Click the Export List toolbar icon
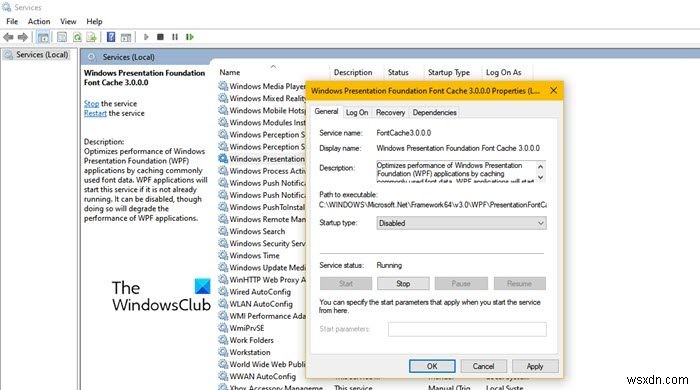700x390 pixels. [x=91, y=37]
